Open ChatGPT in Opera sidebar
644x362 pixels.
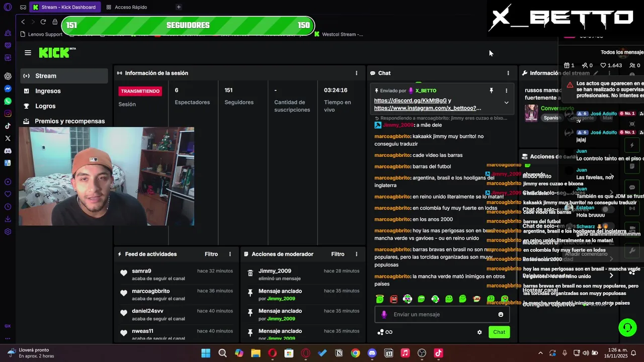click(8, 76)
